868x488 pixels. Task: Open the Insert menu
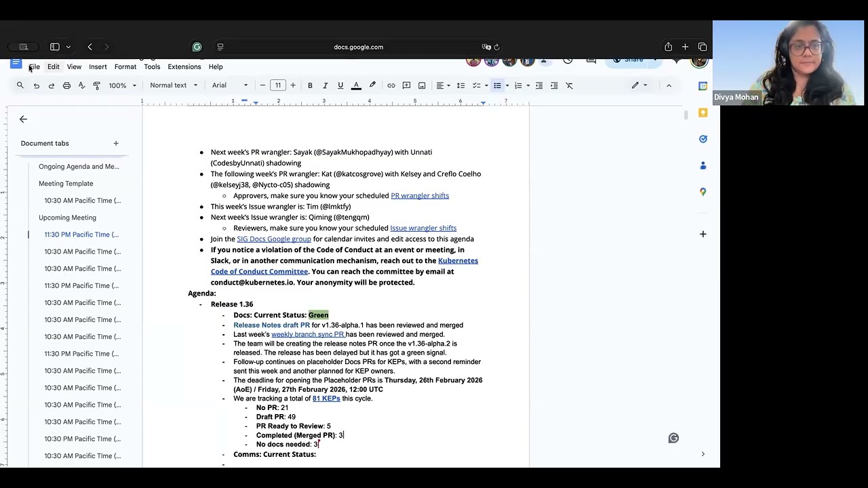[x=98, y=67]
